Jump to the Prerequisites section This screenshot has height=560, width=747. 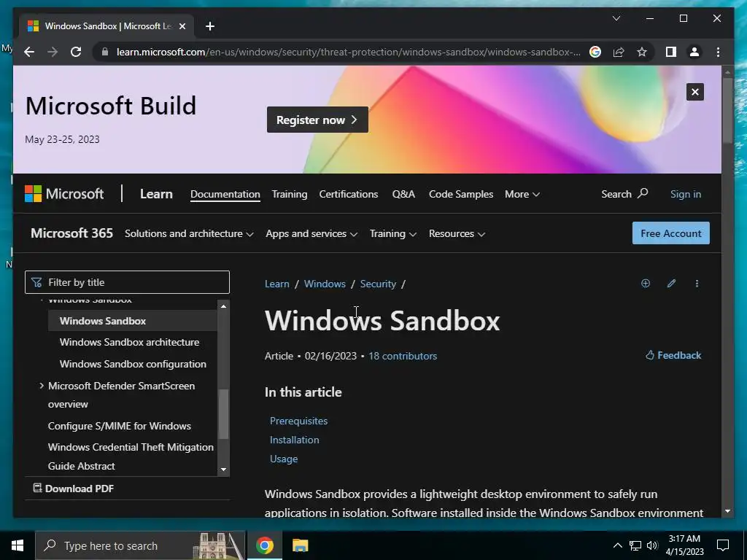[x=298, y=421]
